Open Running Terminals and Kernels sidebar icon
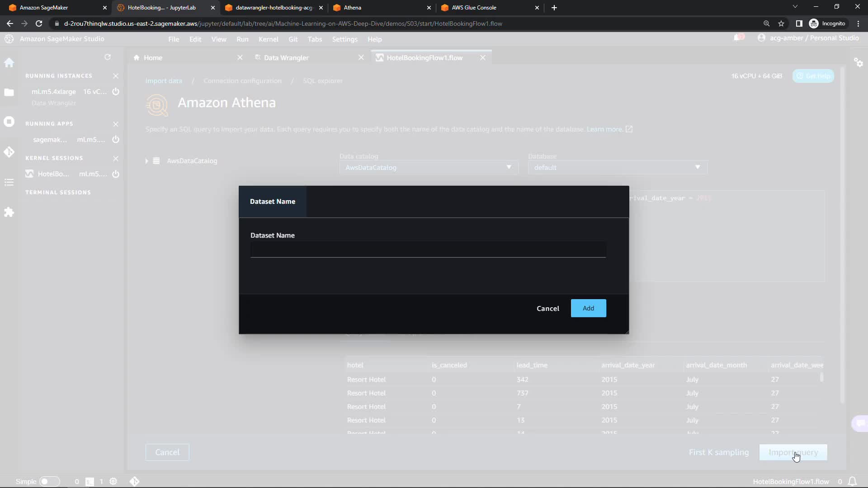The width and height of the screenshot is (868, 488). [9, 122]
